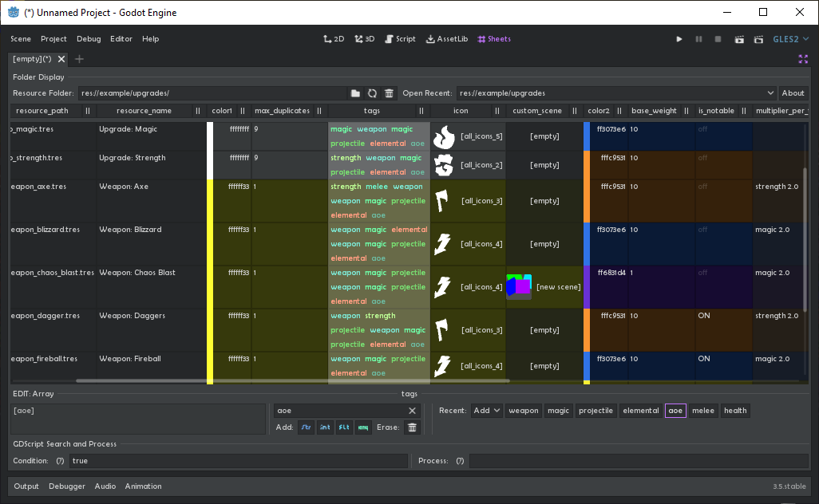Click the trash icon beside Resource Folder
This screenshot has height=504, width=819.
tap(389, 93)
